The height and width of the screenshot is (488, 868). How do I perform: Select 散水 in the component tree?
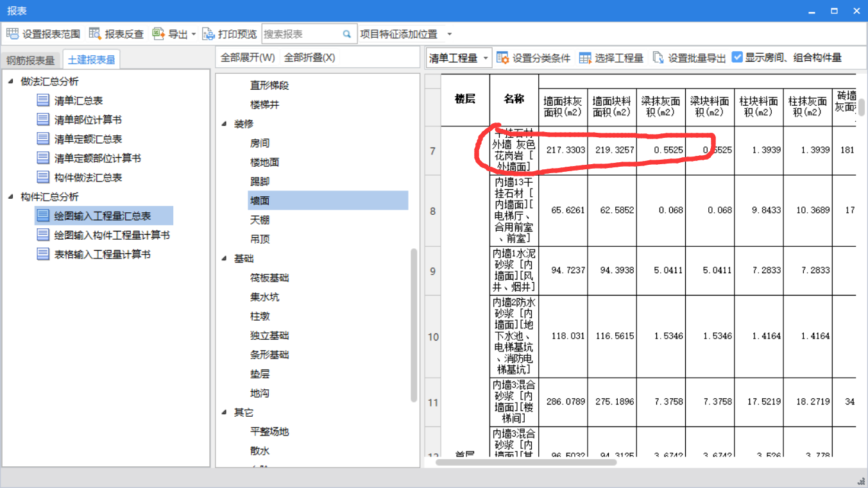point(260,451)
